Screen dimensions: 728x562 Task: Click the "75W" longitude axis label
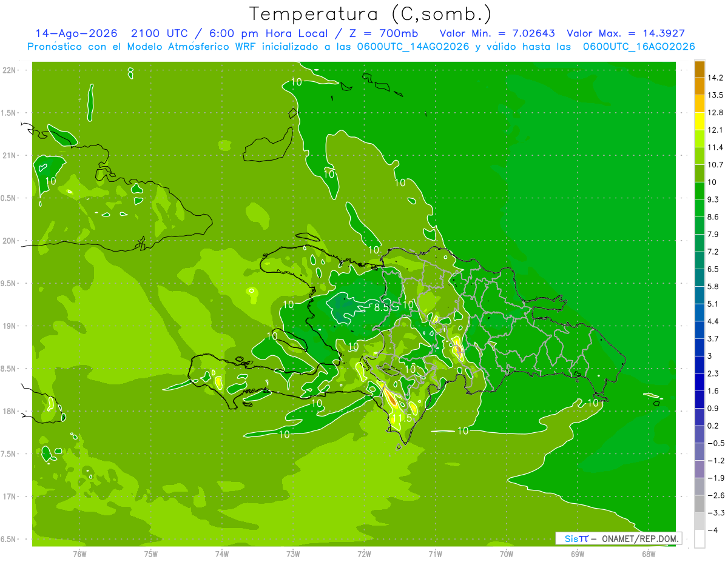pyautogui.click(x=151, y=554)
